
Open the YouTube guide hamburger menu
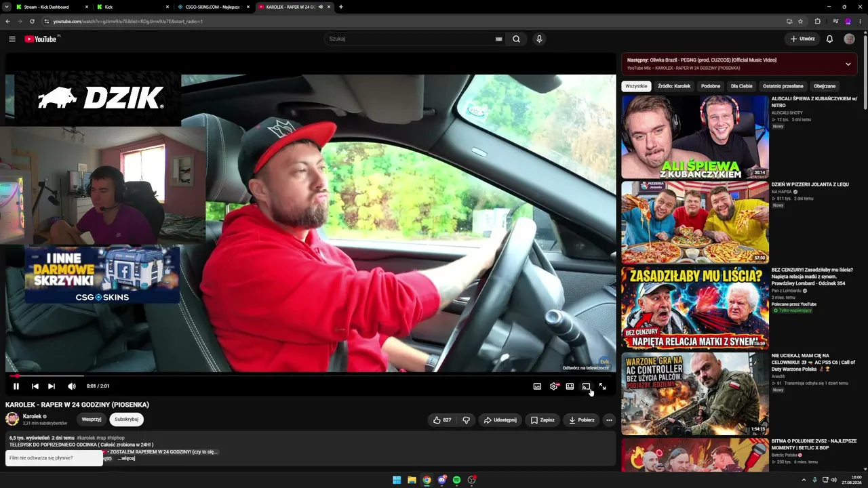(x=12, y=39)
